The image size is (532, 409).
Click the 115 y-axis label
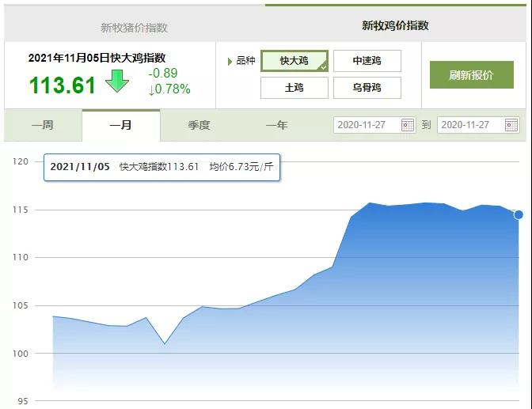click(x=21, y=210)
